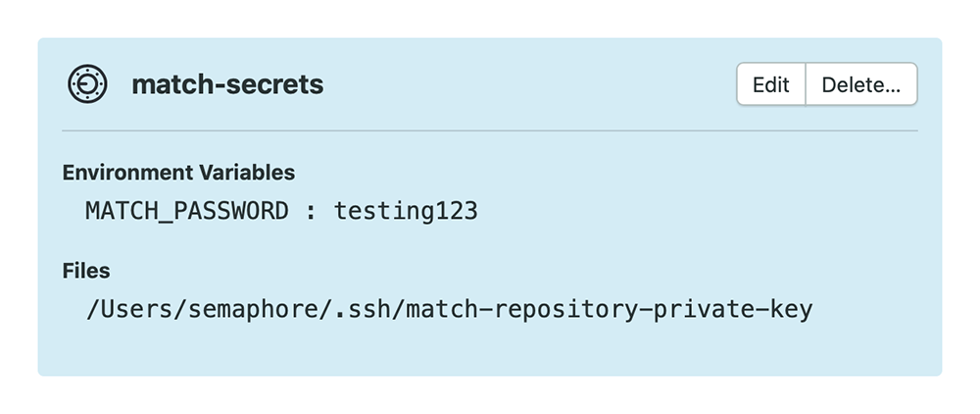Screen dimensions: 980x414
Task: Click the .ssh folder in file path
Action: [x=364, y=310]
